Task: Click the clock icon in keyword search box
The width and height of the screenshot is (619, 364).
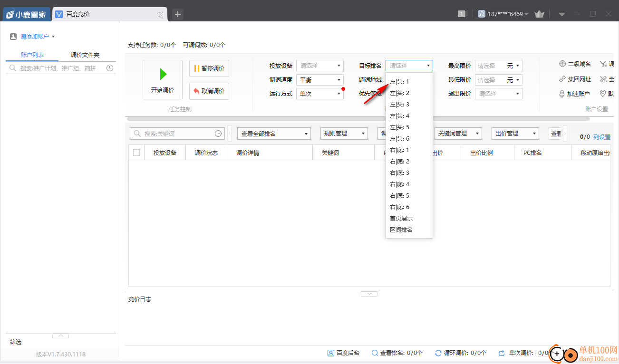Action: click(x=219, y=134)
